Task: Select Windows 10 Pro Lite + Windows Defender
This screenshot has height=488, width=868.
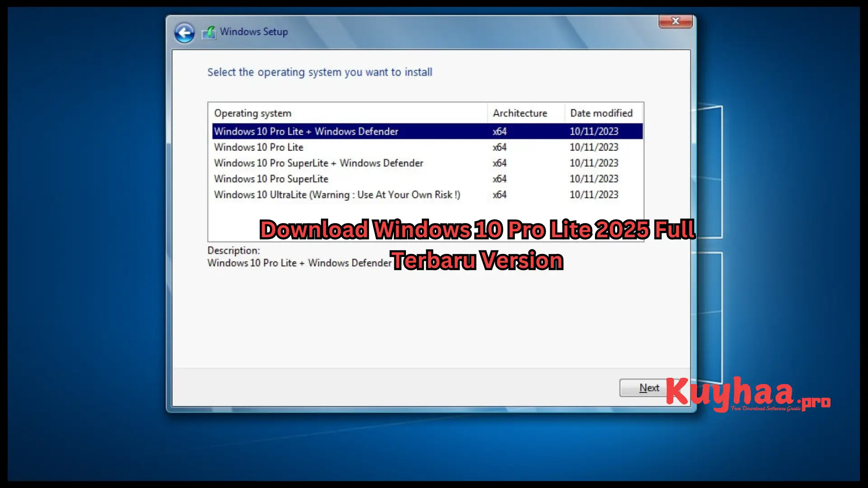Action: [427, 131]
